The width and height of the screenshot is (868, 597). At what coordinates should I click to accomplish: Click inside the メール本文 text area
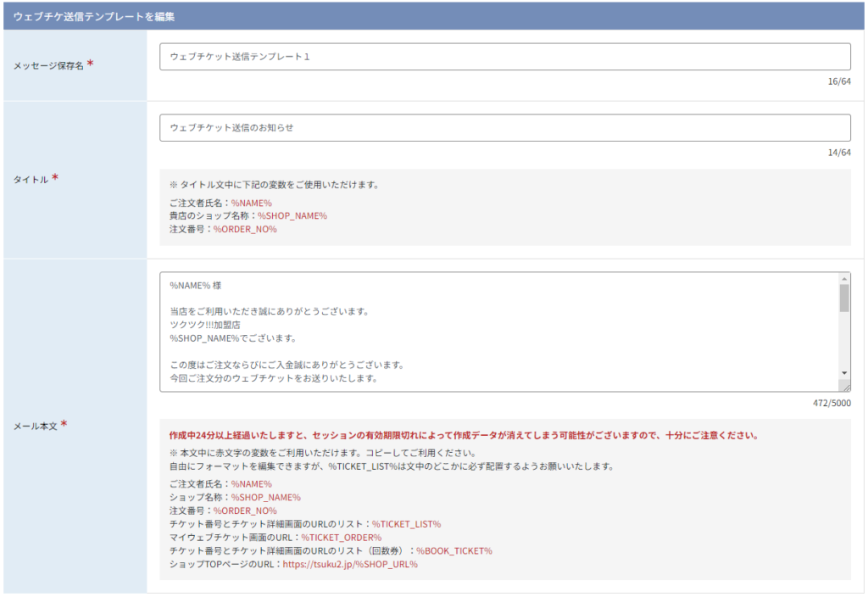499,332
